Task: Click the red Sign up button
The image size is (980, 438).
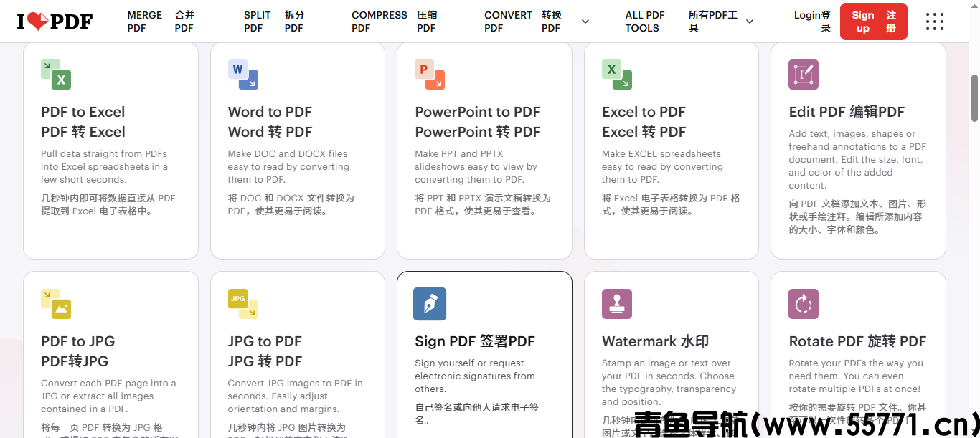Action: pos(874,22)
